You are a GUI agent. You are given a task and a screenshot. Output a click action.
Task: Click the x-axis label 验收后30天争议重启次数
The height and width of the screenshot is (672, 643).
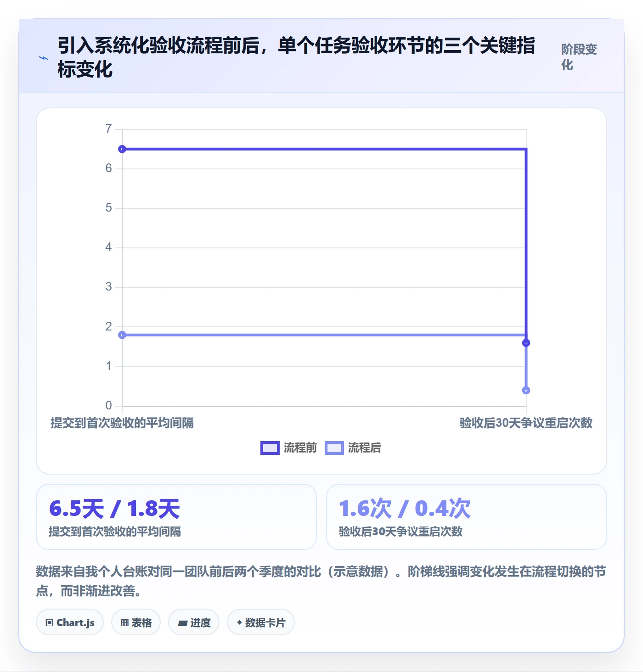click(x=526, y=423)
